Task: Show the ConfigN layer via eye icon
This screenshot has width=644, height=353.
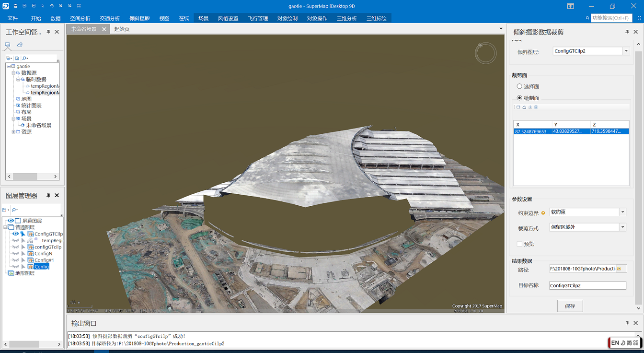Action: (15, 253)
